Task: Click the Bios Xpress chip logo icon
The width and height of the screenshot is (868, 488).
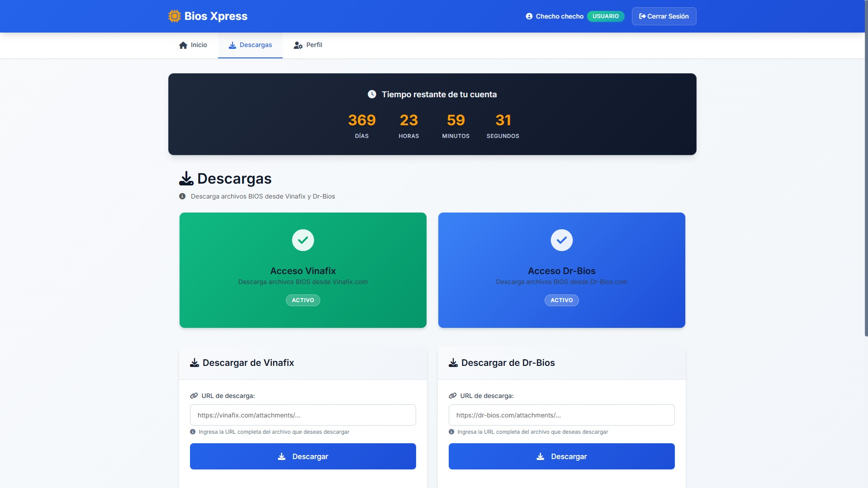Action: pos(174,16)
